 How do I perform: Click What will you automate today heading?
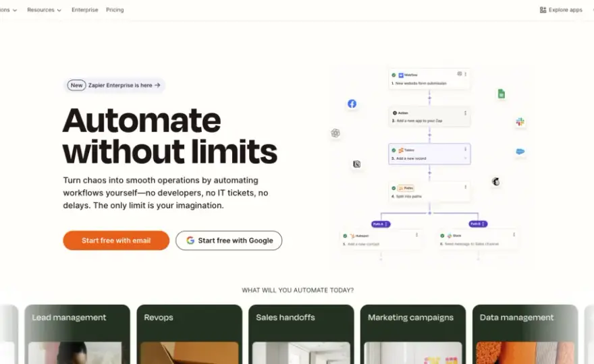tap(298, 291)
